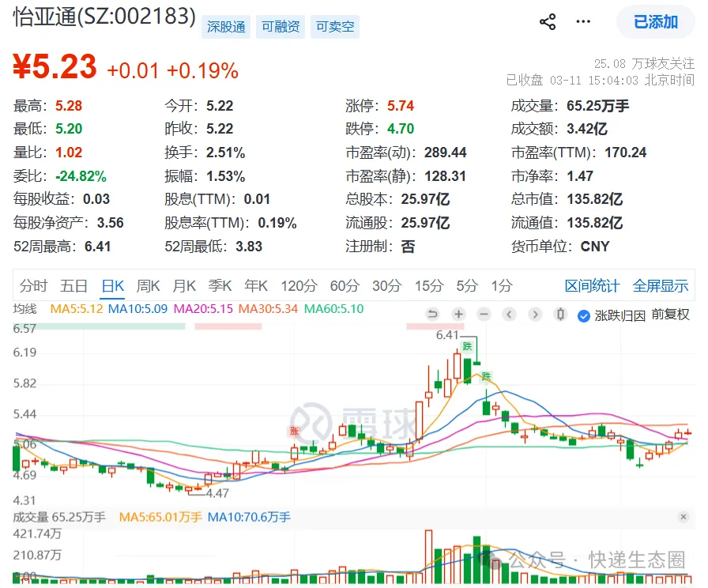Click the 涨停 value 5.74

click(x=401, y=106)
